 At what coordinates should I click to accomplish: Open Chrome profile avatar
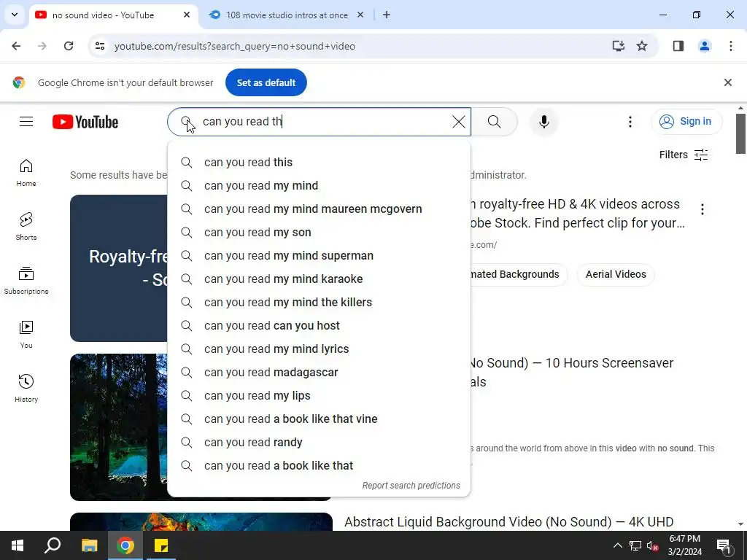705,46
